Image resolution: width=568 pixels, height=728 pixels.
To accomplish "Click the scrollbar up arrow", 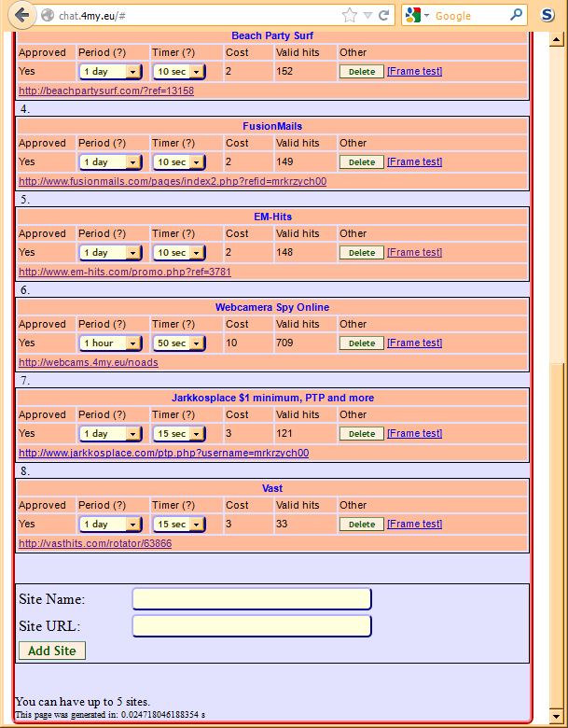I will tap(557, 39).
